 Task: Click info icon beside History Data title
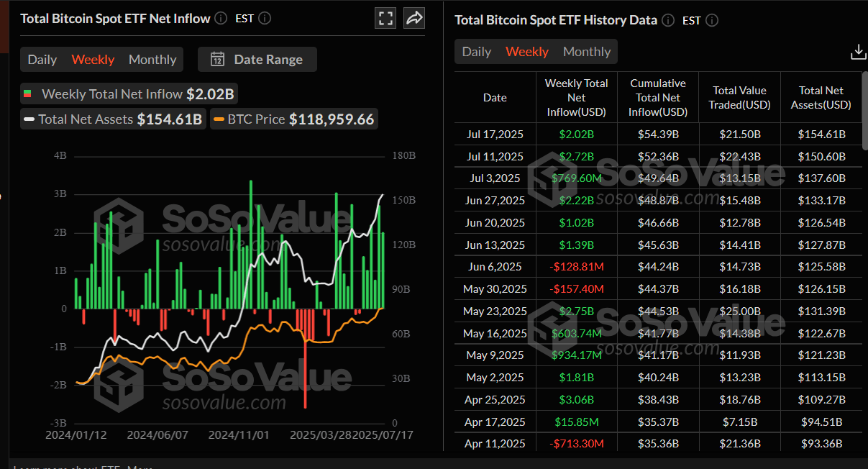point(668,20)
